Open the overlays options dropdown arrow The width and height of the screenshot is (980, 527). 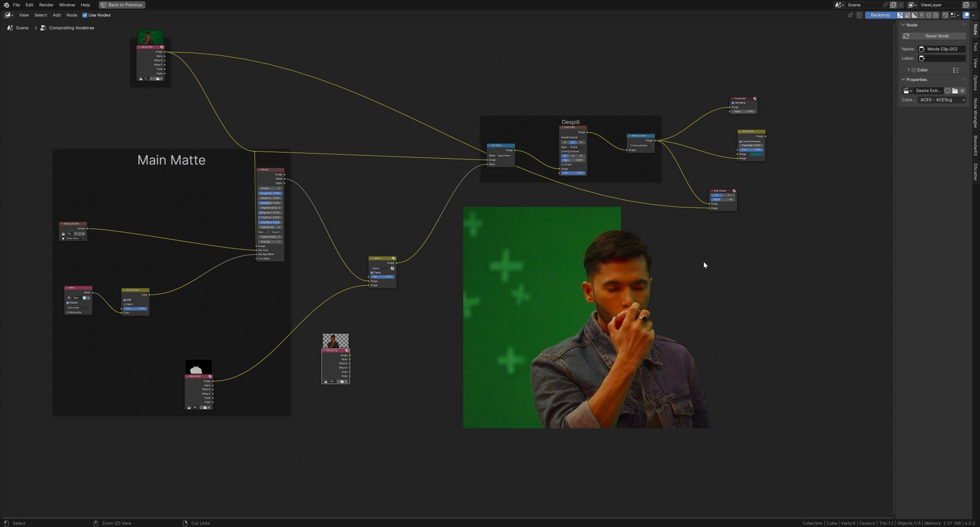pos(973,15)
